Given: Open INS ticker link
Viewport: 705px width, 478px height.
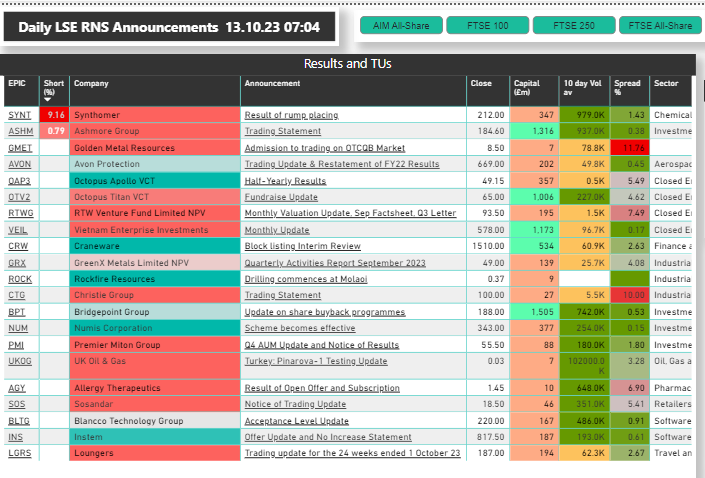Looking at the screenshot, I should click(x=15, y=437).
